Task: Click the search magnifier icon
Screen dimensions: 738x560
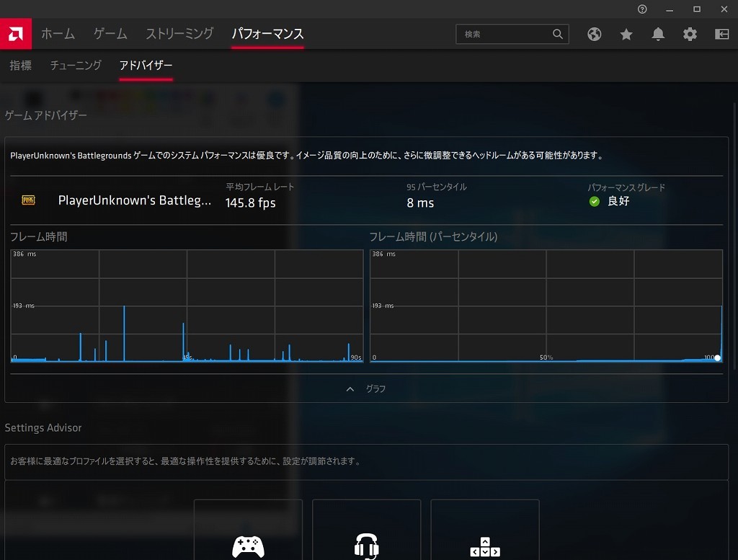Action: click(558, 34)
